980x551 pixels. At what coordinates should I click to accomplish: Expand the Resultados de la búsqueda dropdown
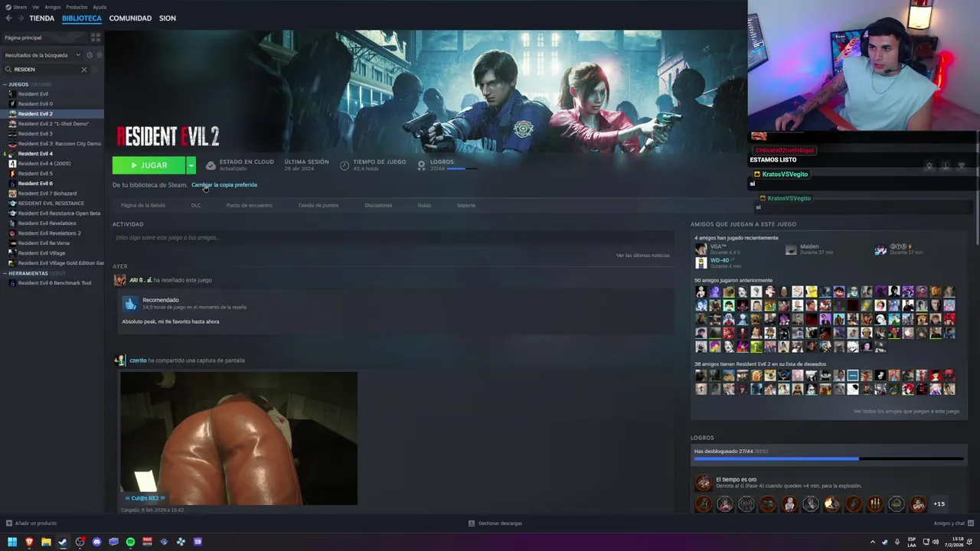77,55
